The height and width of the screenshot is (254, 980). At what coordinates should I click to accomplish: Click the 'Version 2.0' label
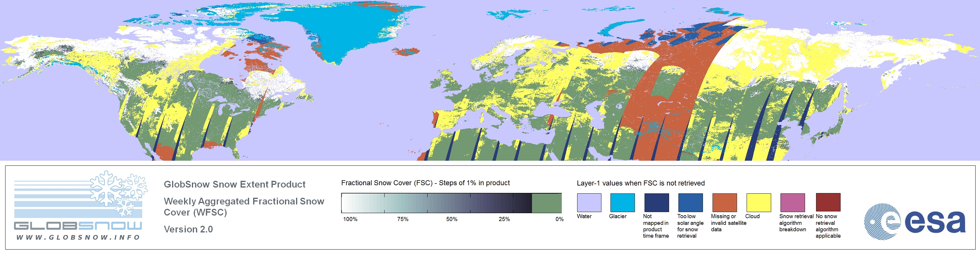point(188,229)
